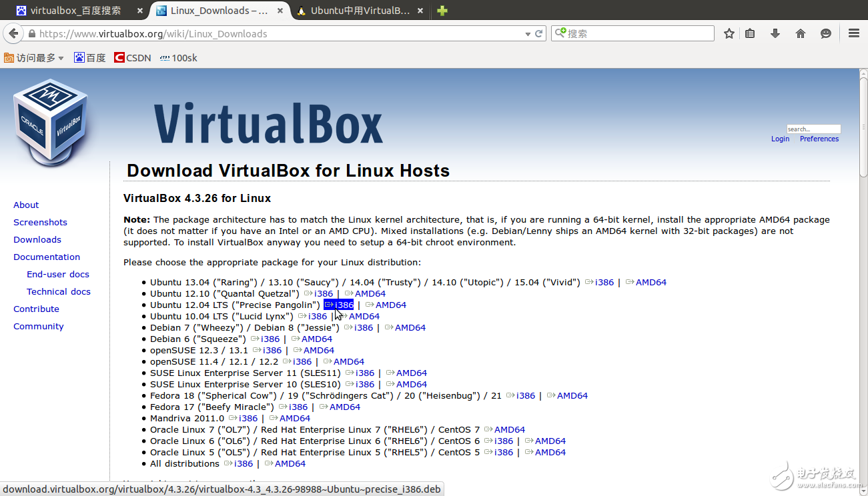Expand the 访问最多 bookmarks folder
This screenshot has width=868, height=496.
[x=34, y=58]
